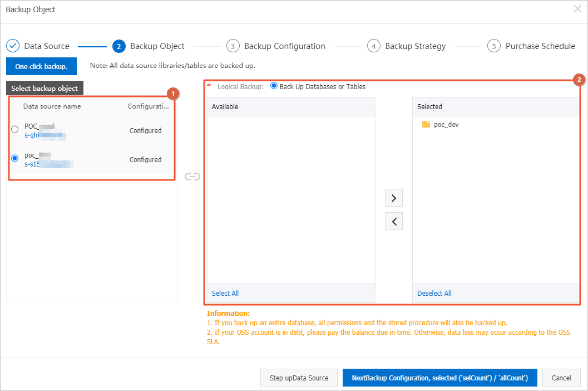Close the Backup Object dialog
This screenshot has height=391, width=588.
point(577,9)
